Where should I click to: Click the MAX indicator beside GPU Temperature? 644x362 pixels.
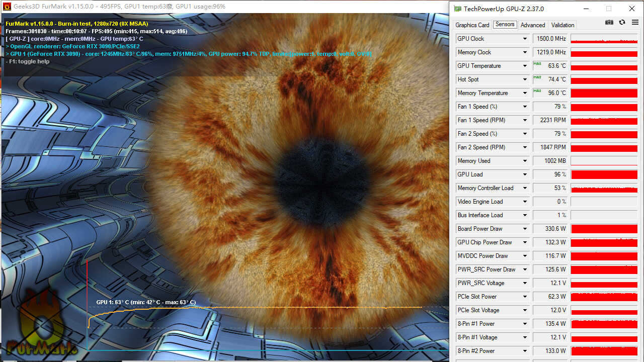tap(537, 64)
